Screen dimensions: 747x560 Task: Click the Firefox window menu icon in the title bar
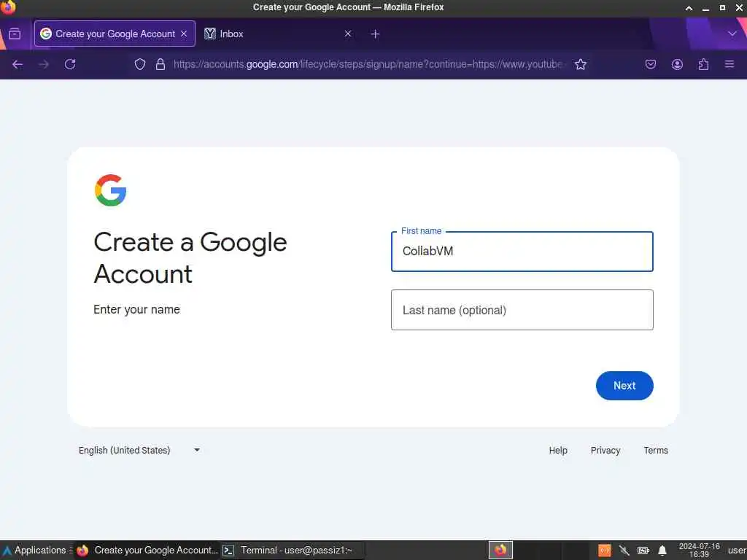click(x=7, y=7)
